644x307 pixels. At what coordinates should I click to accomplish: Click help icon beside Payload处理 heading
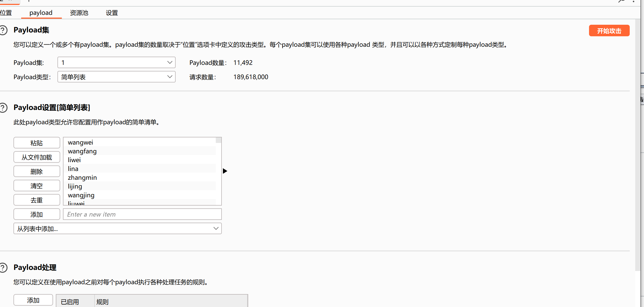3,267
